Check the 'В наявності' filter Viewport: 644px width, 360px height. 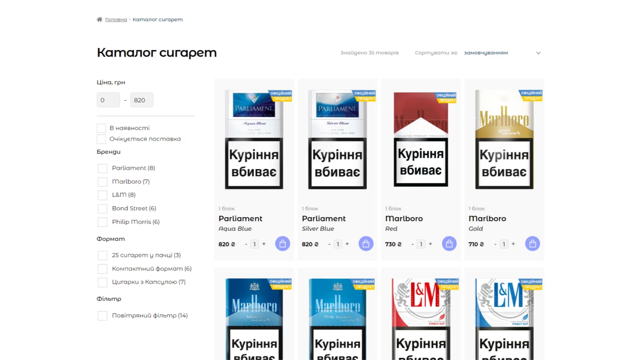coord(102,128)
